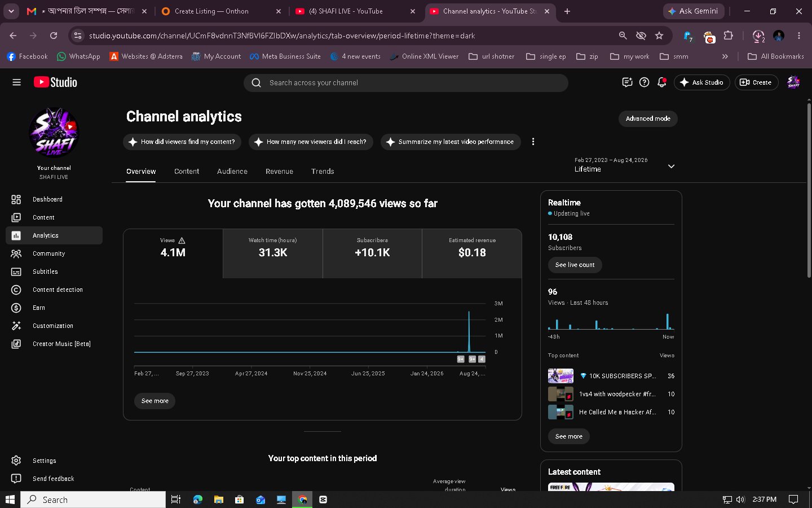The image size is (812, 508).
Task: Click the Ask Studio button
Action: (x=701, y=82)
